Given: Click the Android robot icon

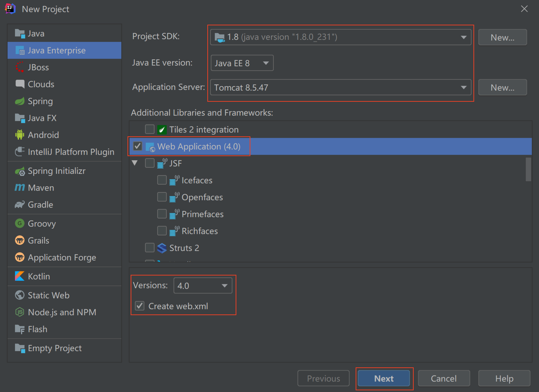Looking at the screenshot, I should click(x=20, y=135).
